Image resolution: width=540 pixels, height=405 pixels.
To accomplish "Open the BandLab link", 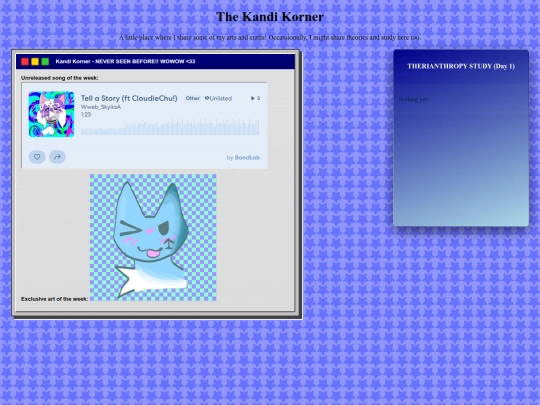I will click(247, 157).
